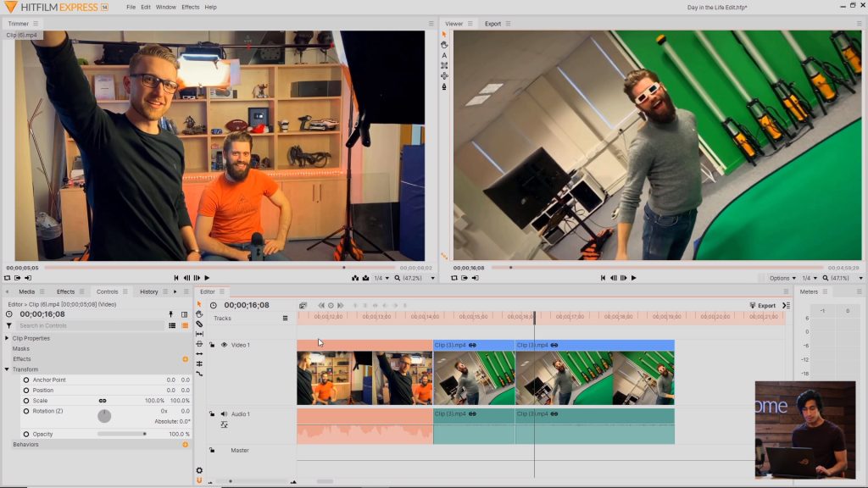Viewport: 868px width, 488px height.
Task: Select the Rate stretch tool in the Editor
Action: pos(199,374)
